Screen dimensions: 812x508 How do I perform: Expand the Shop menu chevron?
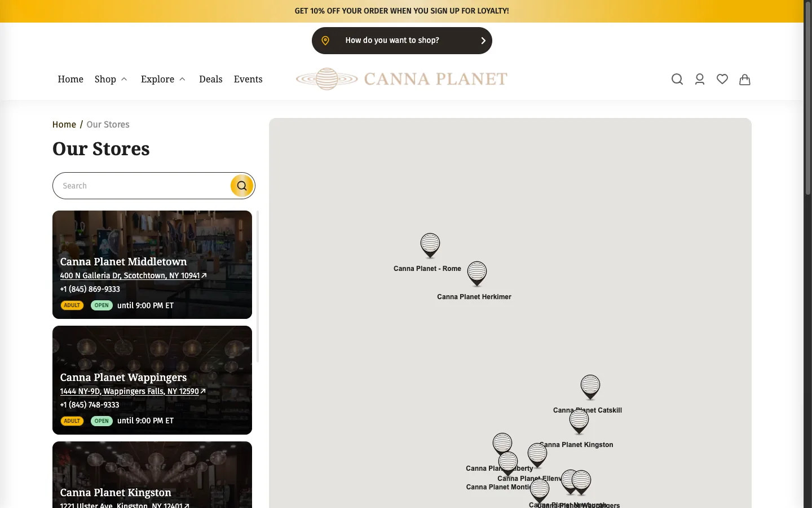pyautogui.click(x=124, y=80)
